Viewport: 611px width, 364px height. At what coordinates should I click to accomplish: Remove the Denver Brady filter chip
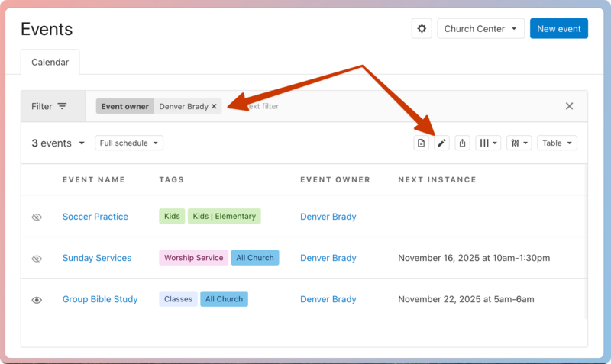coord(215,107)
